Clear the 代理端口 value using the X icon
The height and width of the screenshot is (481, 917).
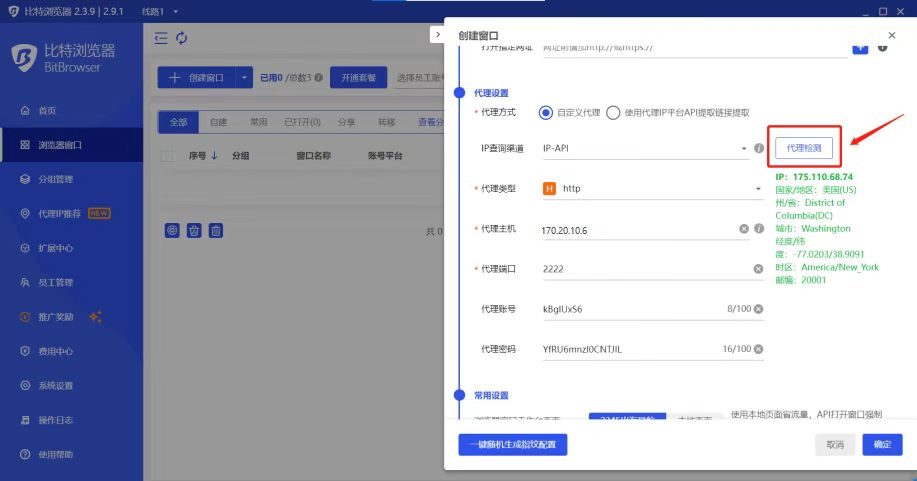[759, 269]
